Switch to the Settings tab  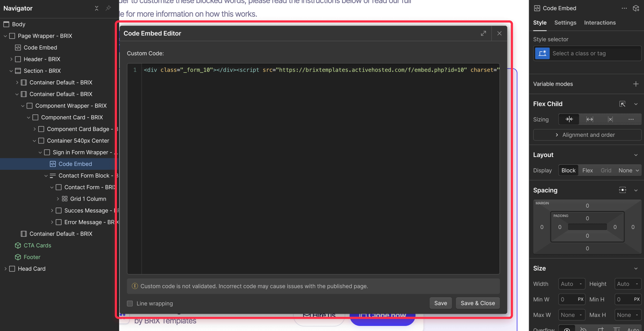tap(565, 23)
